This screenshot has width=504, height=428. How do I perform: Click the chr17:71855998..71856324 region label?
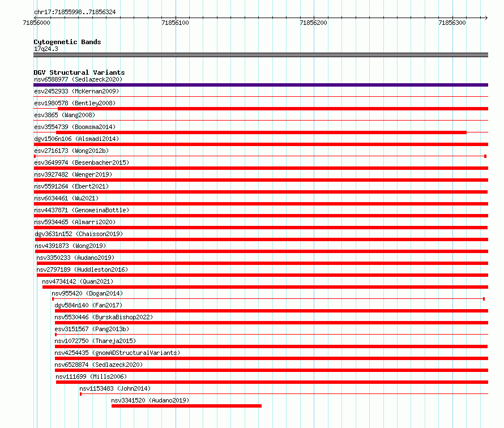point(75,12)
